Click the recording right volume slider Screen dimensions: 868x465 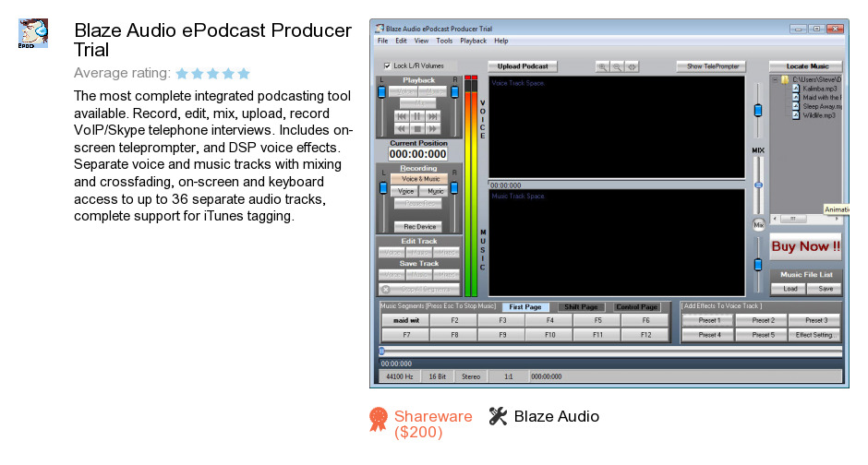pyautogui.click(x=454, y=188)
